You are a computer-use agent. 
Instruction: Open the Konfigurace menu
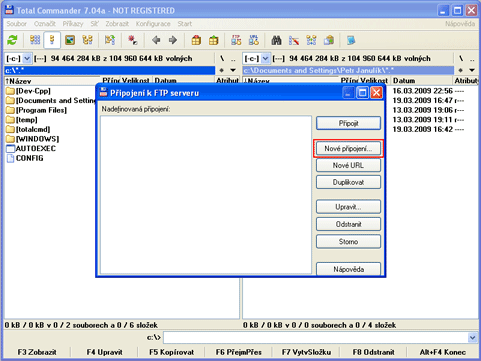tap(153, 24)
